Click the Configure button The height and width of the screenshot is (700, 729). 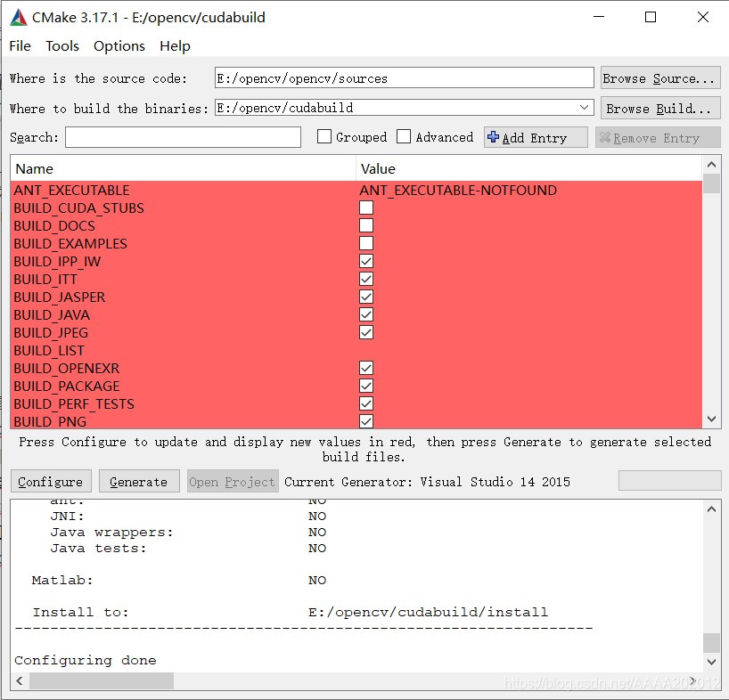51,482
